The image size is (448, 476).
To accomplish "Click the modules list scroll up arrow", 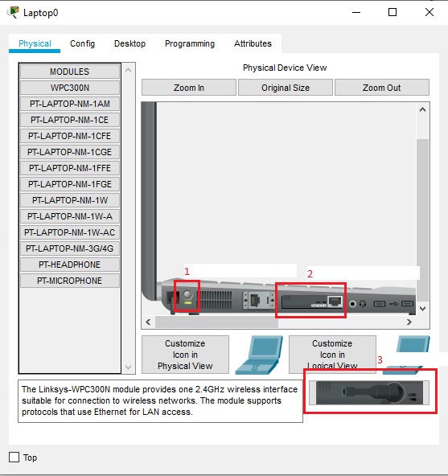I will click(x=128, y=71).
